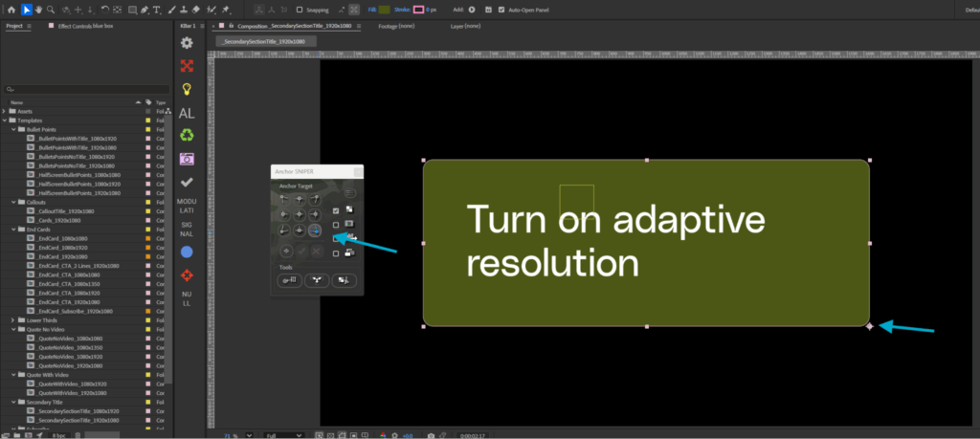Select the Clone Stamp tool
Image resolution: width=980 pixels, height=439 pixels.
pos(183,10)
